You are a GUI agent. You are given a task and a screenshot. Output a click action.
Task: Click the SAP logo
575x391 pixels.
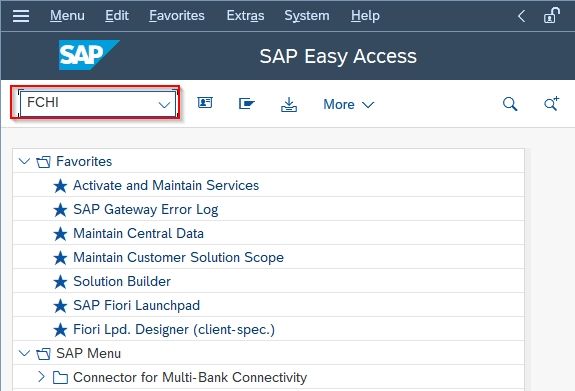click(89, 55)
